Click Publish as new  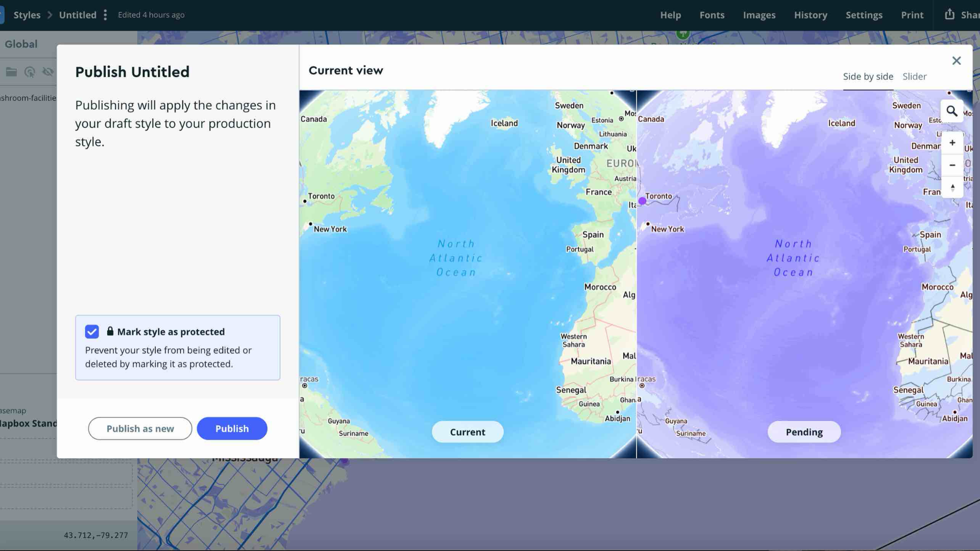click(x=140, y=429)
